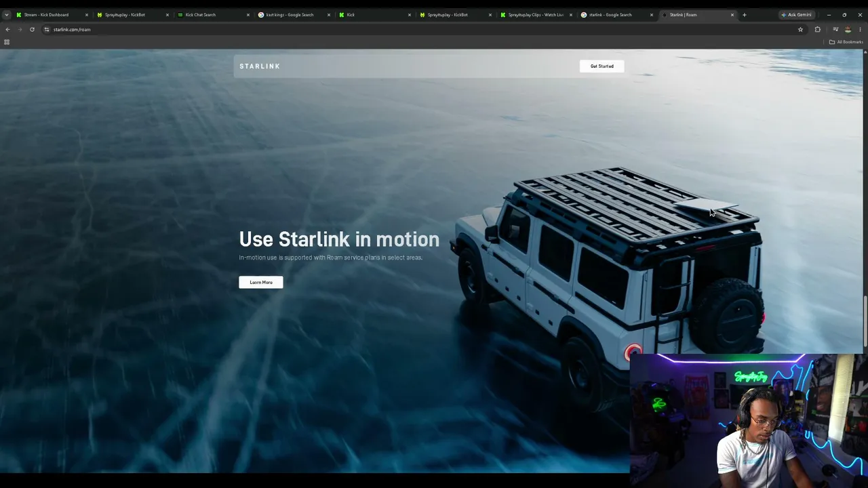
Task: Launch Ask Gemini
Action: click(796, 15)
